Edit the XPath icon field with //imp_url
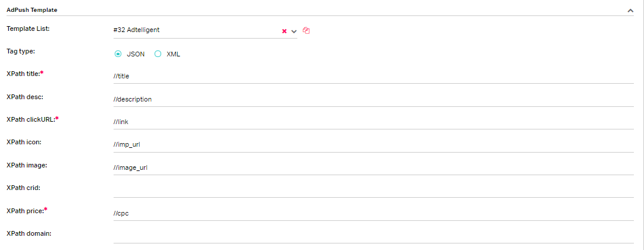 pos(374,145)
